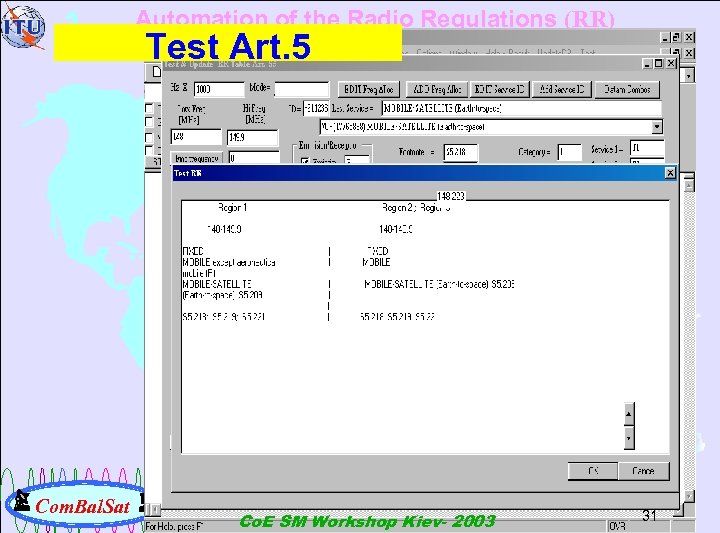Close the Test RR dialog
This screenshot has height=533, width=720.
tap(670, 173)
